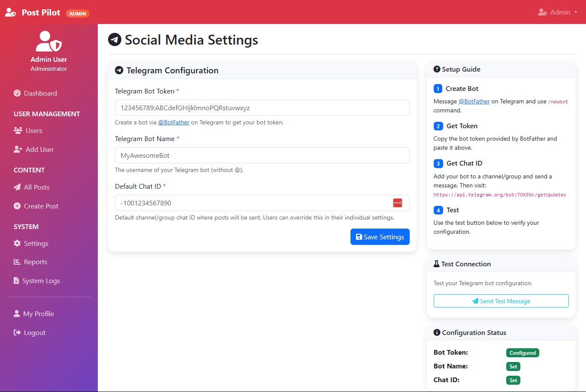Screen dimensions: 586x392
Task: Go to My Profile in sidebar
Action: click(x=38, y=314)
